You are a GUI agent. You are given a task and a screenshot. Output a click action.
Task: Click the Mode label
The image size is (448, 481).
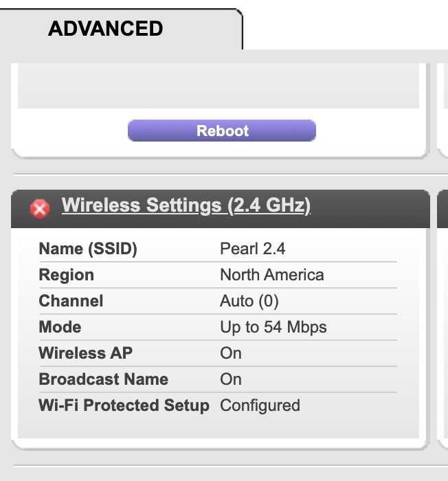[60, 327]
